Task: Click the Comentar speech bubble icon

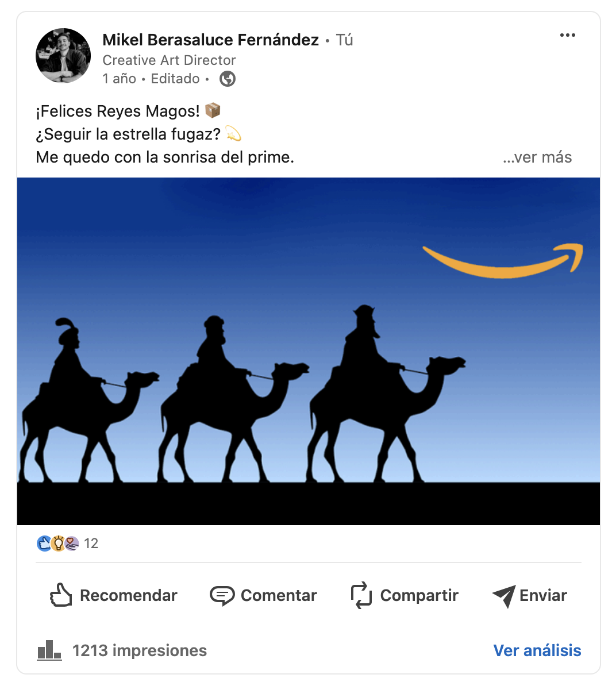Action: click(x=222, y=595)
